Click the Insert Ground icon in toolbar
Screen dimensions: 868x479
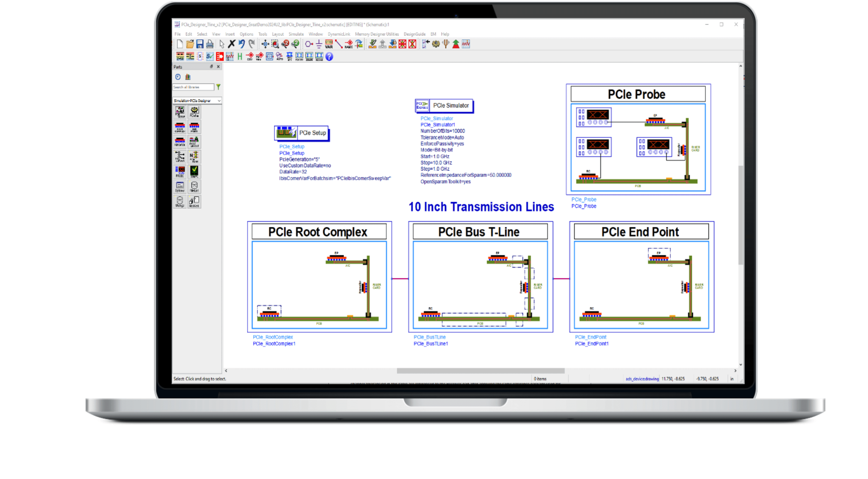(x=319, y=44)
